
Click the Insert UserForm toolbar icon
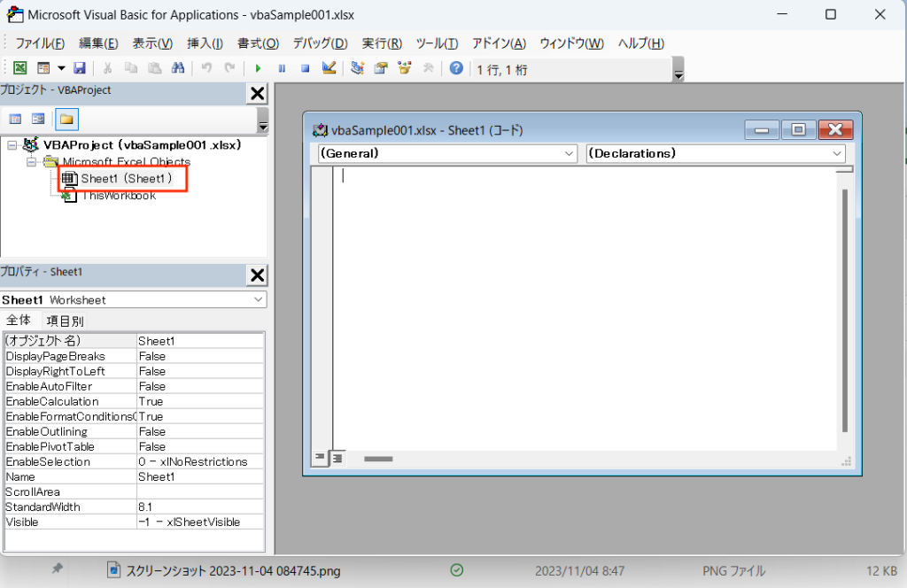pos(43,68)
